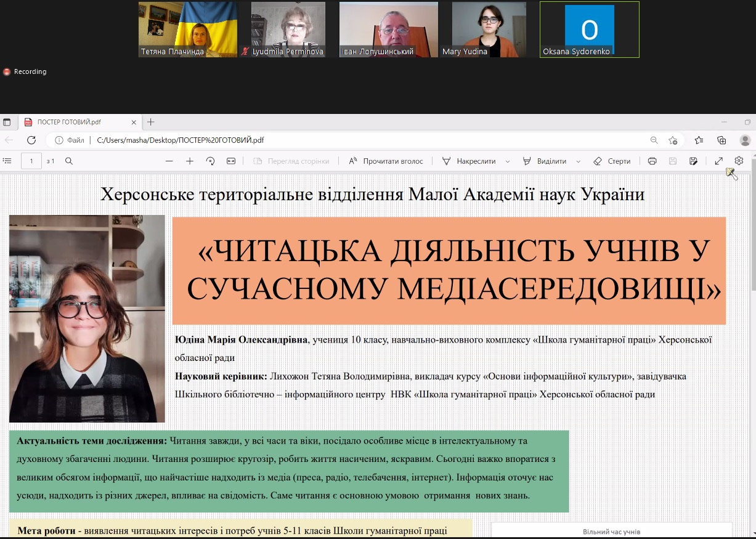Click the name Юдіна Марія Олександрівна
756x539 pixels.
point(241,339)
